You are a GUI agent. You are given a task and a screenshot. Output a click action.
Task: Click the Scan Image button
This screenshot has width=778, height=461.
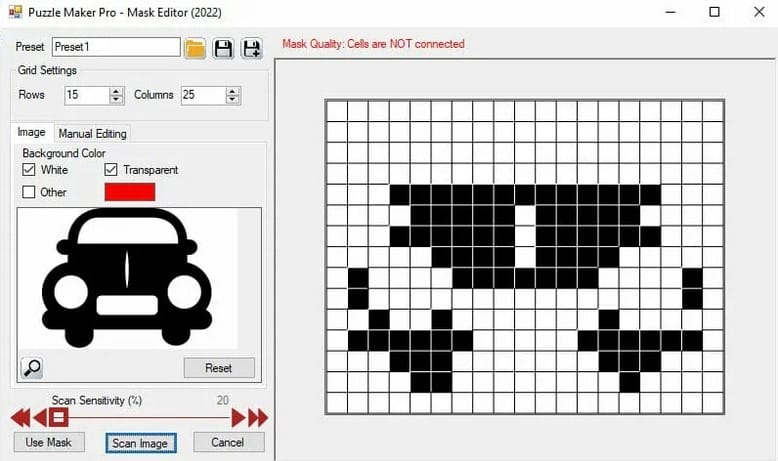click(141, 442)
